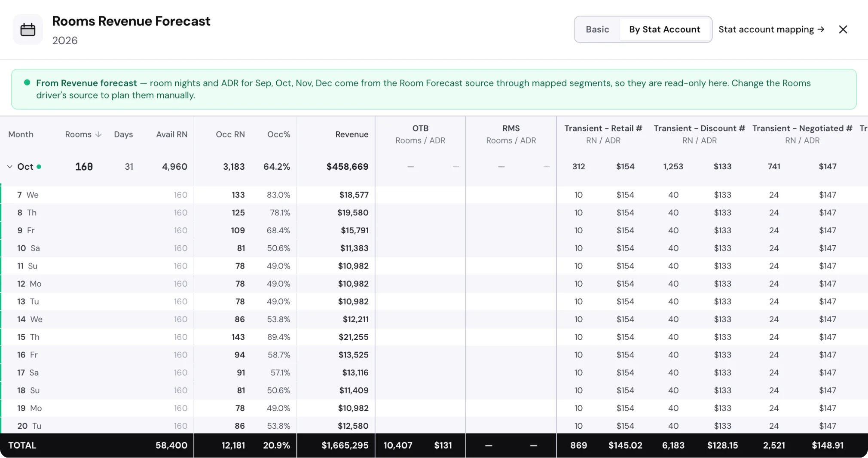Click the calendar icon beside Rooms Revenue Forecast
This screenshot has width=868, height=458.
(x=28, y=30)
